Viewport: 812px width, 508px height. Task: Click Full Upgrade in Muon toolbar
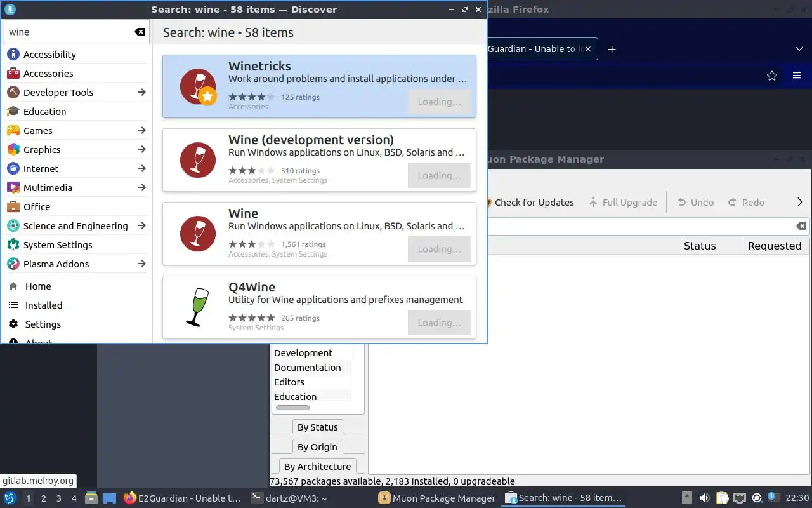(622, 203)
